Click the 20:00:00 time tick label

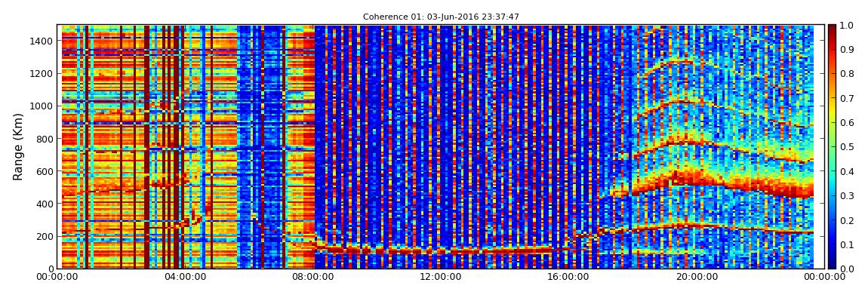[x=697, y=277]
